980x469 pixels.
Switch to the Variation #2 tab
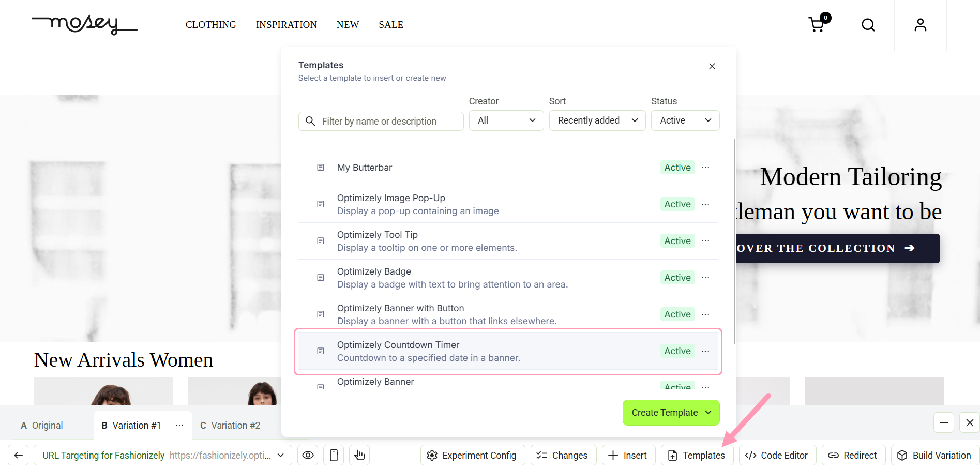click(230, 425)
